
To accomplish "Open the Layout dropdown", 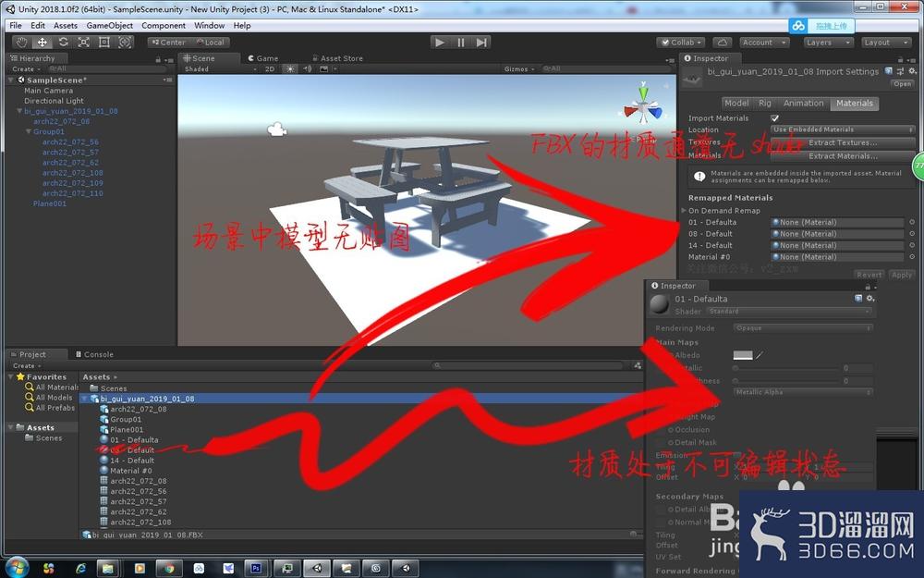I will [886, 43].
